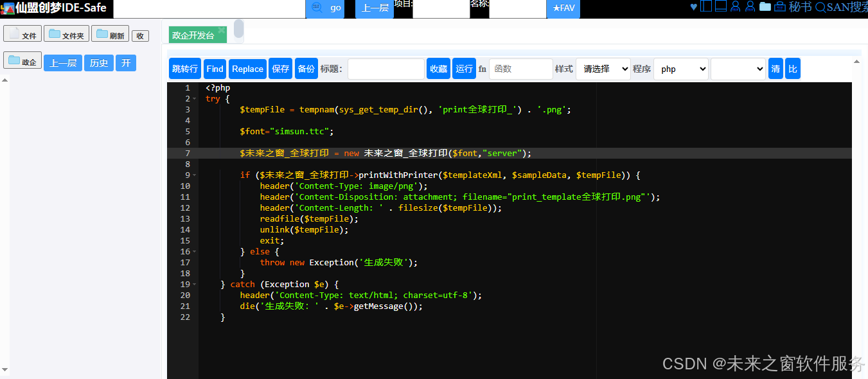Focus the 项目 input field
This screenshot has height=379, width=868.
click(441, 9)
